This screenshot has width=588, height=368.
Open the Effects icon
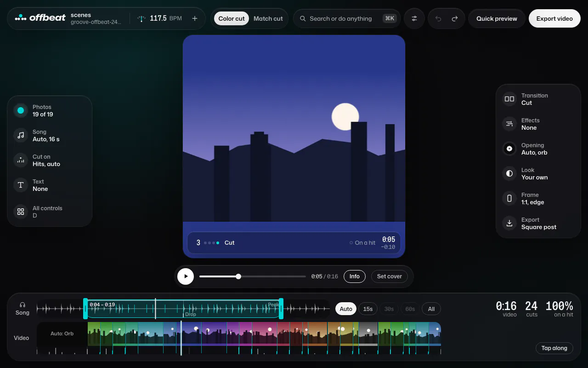[509, 124]
